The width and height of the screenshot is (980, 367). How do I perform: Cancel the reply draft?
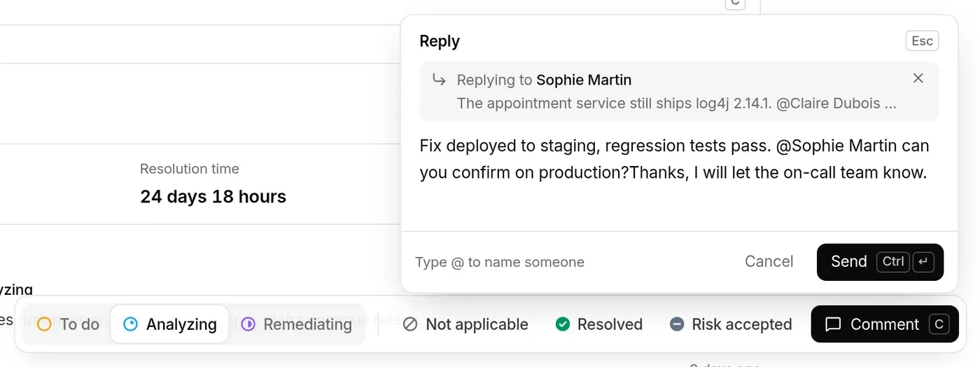point(769,262)
